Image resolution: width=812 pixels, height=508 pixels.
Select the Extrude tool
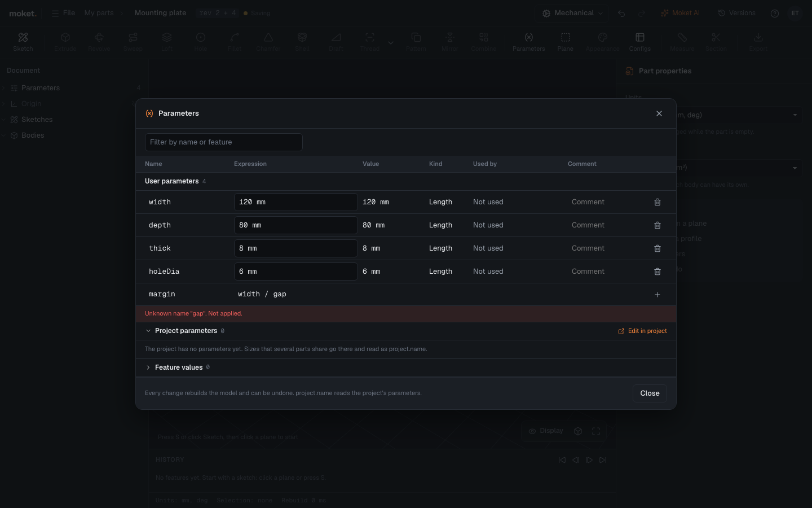click(x=65, y=42)
